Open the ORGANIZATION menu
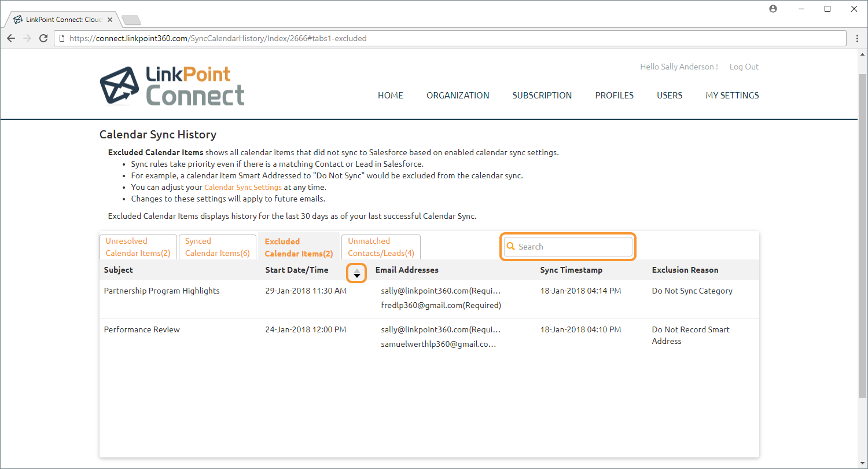The height and width of the screenshot is (469, 868). [458, 96]
